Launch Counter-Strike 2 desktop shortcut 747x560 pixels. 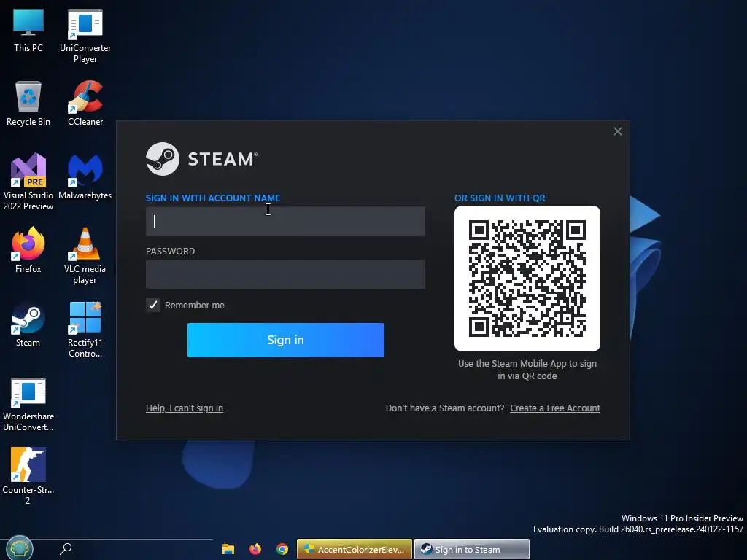coord(28,475)
